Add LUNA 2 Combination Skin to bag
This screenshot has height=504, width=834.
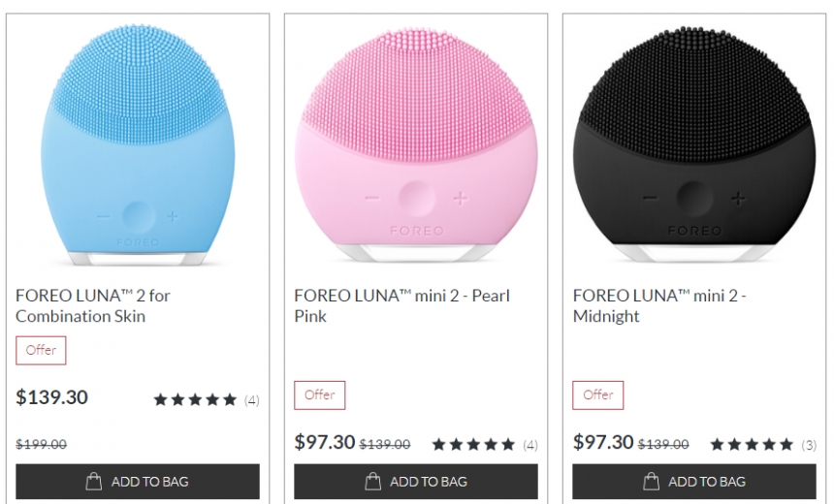click(138, 482)
